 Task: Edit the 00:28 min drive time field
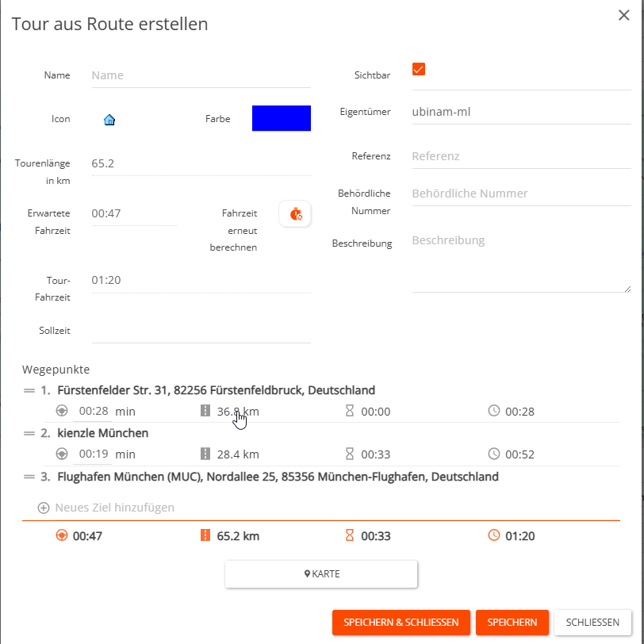pyautogui.click(x=93, y=411)
